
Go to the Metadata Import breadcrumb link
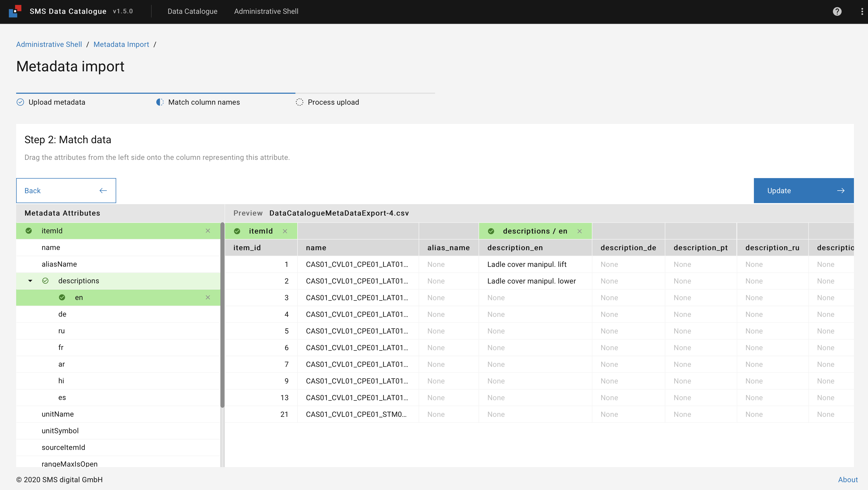tap(121, 45)
